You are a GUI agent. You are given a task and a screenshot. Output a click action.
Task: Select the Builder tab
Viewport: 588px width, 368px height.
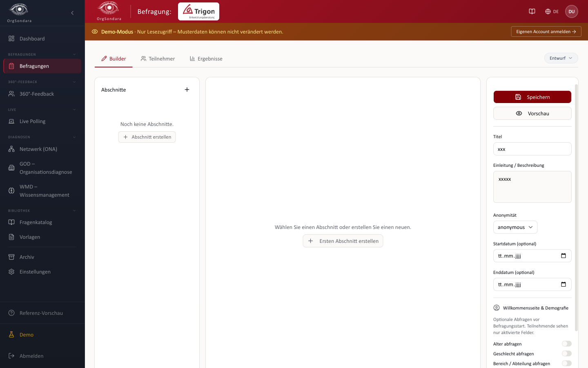[x=114, y=58]
